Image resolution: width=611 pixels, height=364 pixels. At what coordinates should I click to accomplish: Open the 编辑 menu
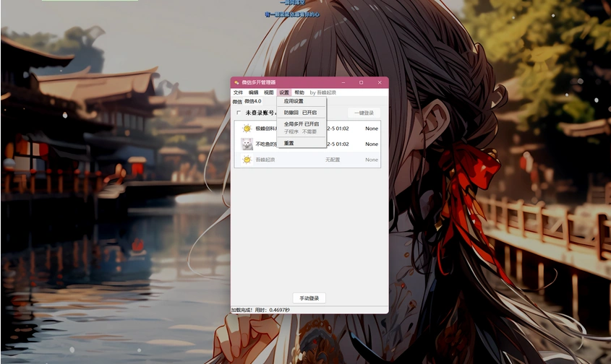[x=253, y=92]
